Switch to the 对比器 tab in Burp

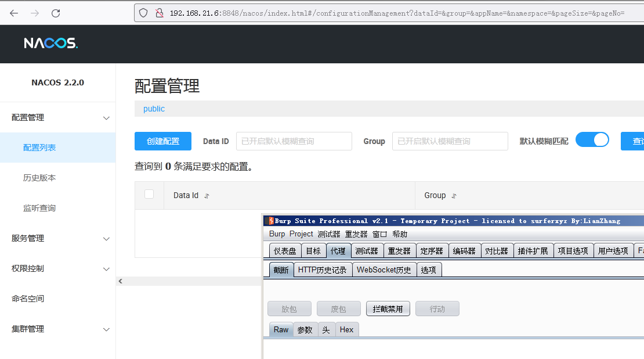497,251
